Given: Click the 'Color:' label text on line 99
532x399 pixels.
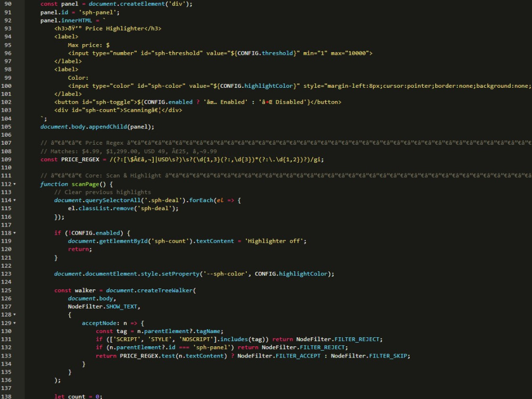Looking at the screenshot, I should click(78, 78).
